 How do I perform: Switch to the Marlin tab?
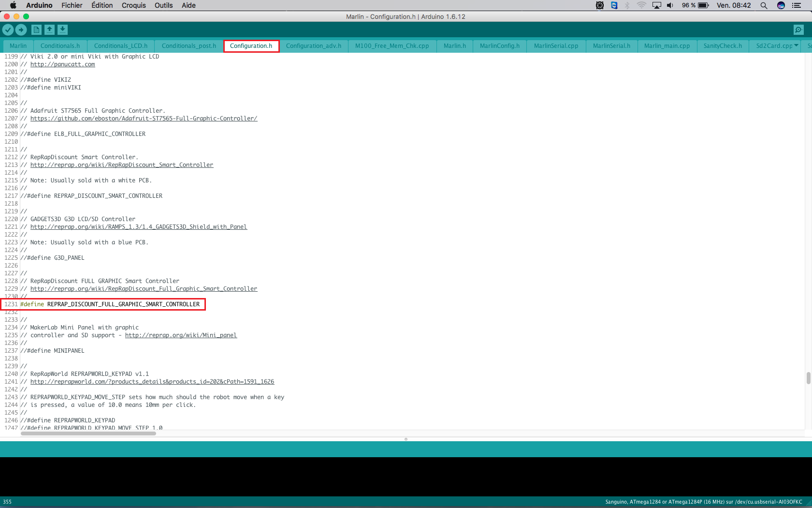18,46
